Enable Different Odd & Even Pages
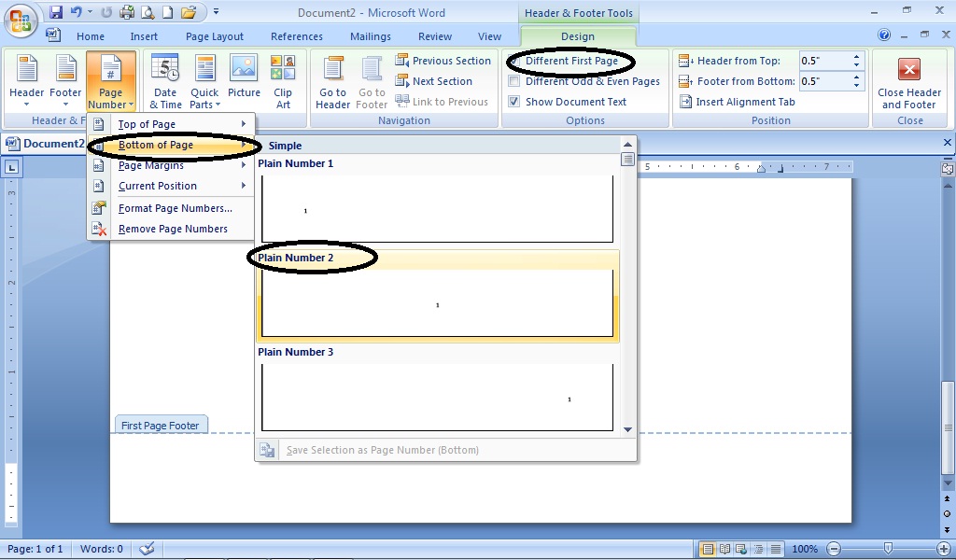 (514, 81)
